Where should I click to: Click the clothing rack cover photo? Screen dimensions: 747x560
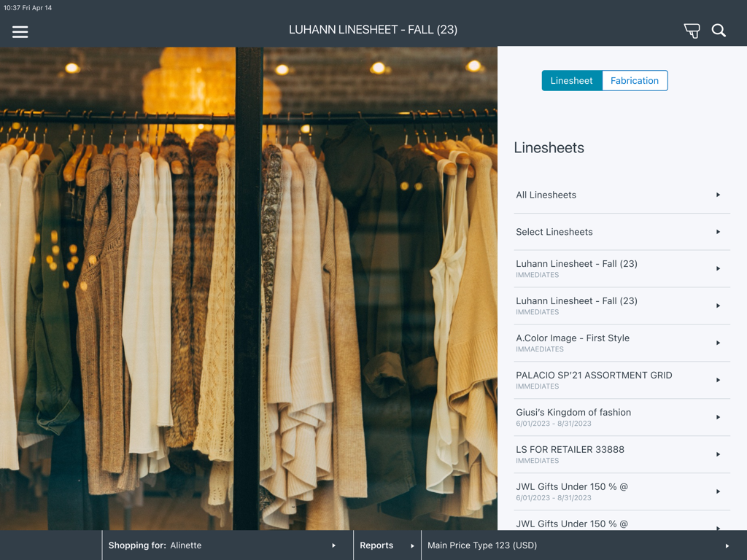click(x=248, y=292)
